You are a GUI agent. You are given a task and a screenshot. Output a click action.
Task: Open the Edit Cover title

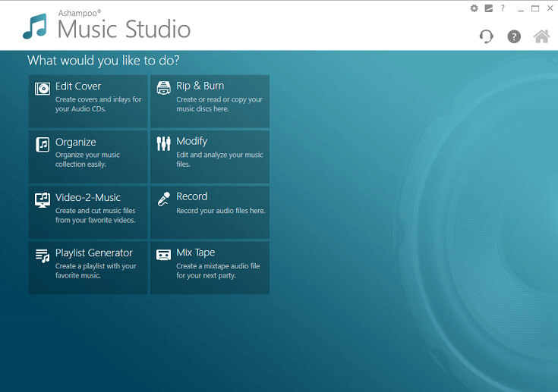[78, 86]
